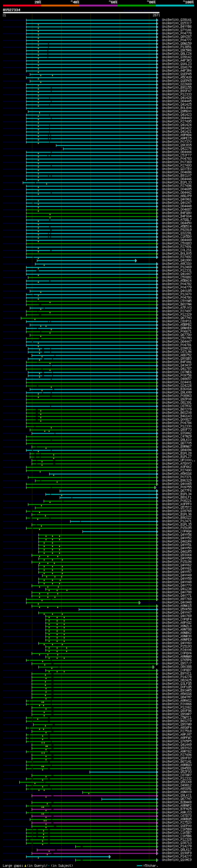Select the UniRef100_B9SF47 label
This screenshot has width=197, height=868.
177,91
